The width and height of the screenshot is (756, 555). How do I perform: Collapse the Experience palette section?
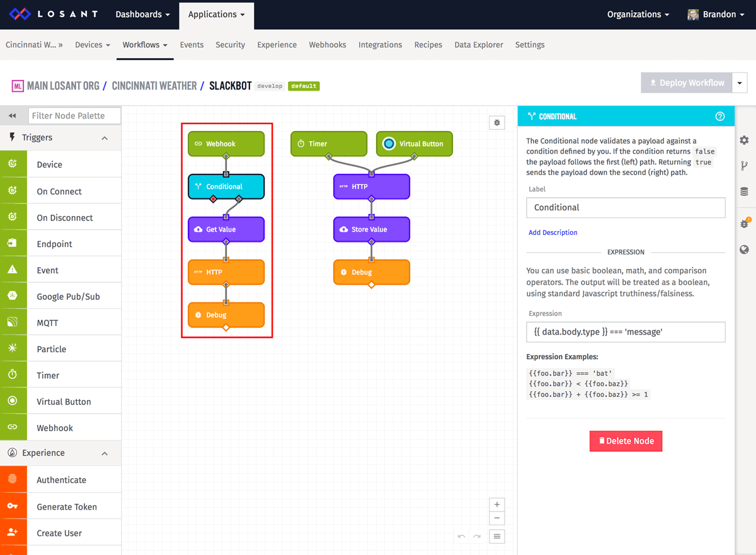pos(105,454)
